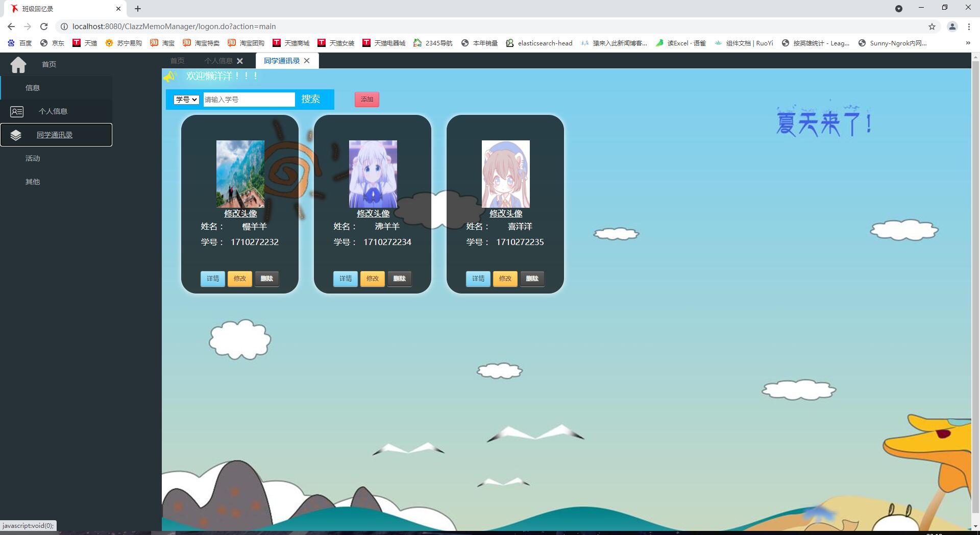The width and height of the screenshot is (980, 535).
Task: Open the 淘宝 bookmark
Action: pos(162,43)
